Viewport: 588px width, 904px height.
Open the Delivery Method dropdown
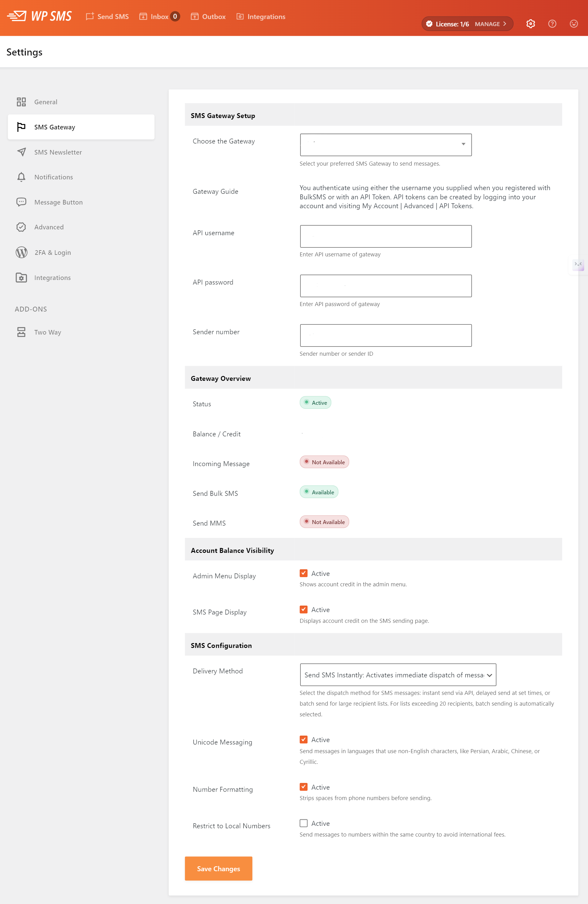click(398, 675)
